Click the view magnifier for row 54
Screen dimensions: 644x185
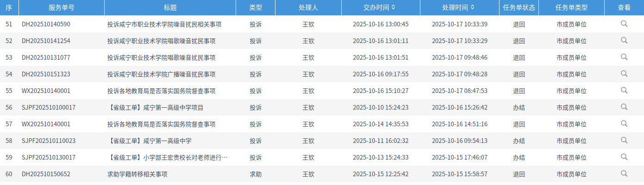[624, 74]
